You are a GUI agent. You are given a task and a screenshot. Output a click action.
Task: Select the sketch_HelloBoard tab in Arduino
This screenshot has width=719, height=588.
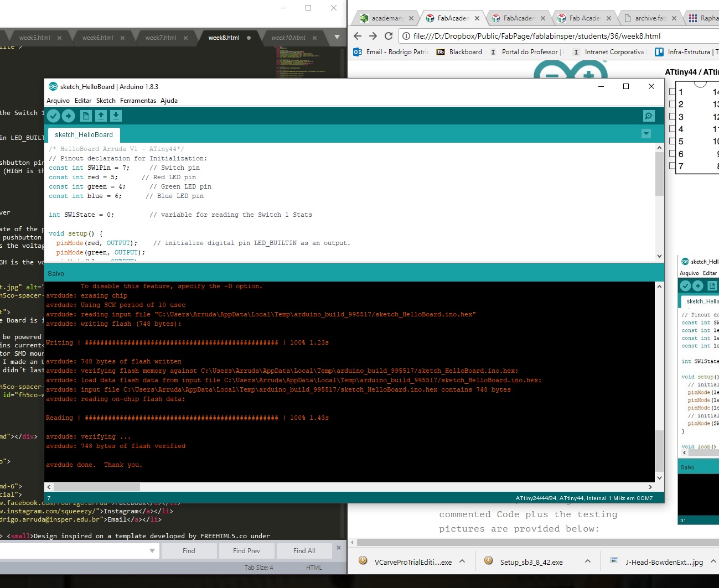coord(84,135)
